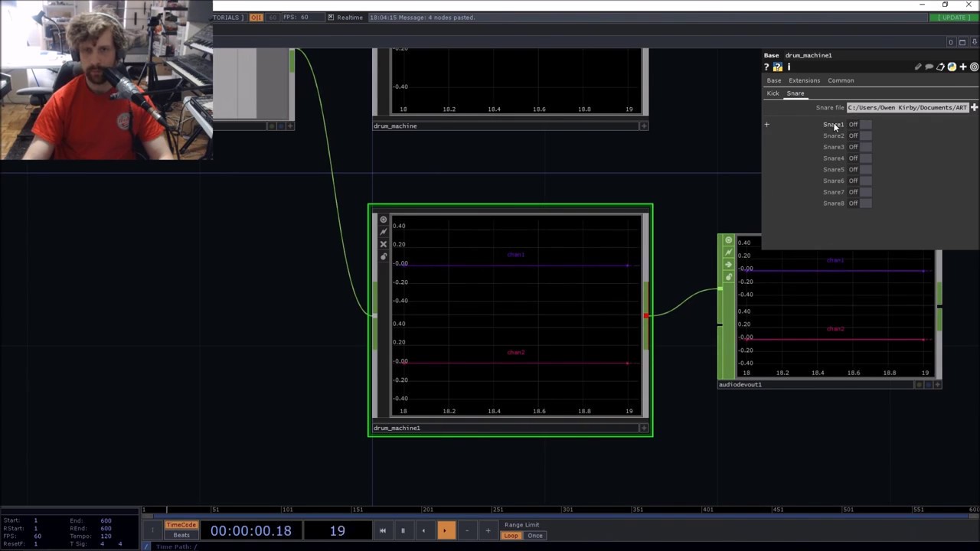Open the Python help icon in parameter panel

point(778,67)
